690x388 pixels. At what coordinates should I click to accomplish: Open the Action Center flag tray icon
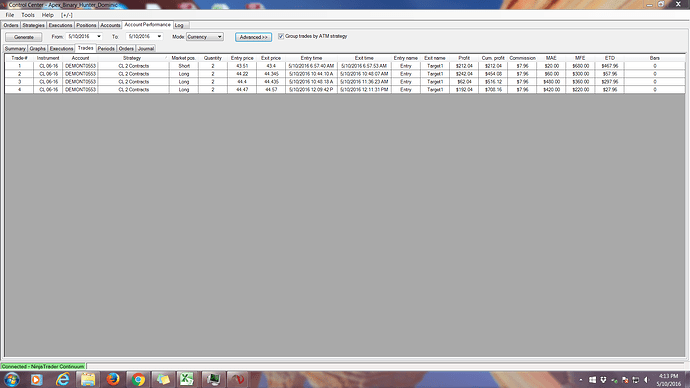[625, 380]
